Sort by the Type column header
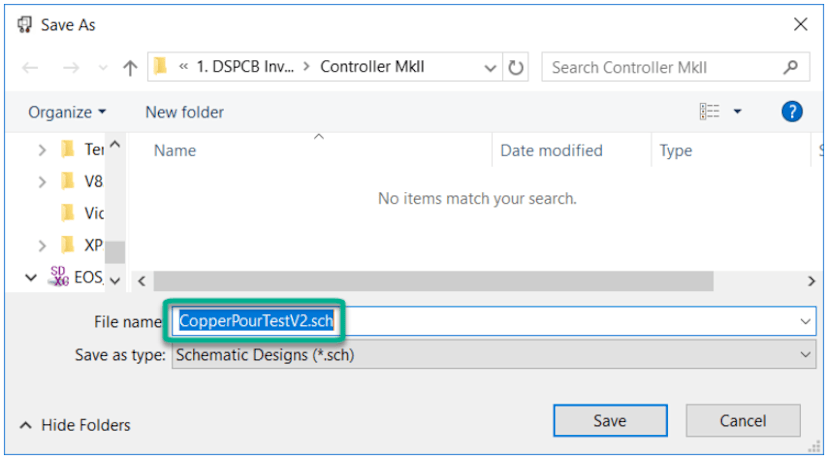The width and height of the screenshot is (829, 460). click(x=676, y=151)
